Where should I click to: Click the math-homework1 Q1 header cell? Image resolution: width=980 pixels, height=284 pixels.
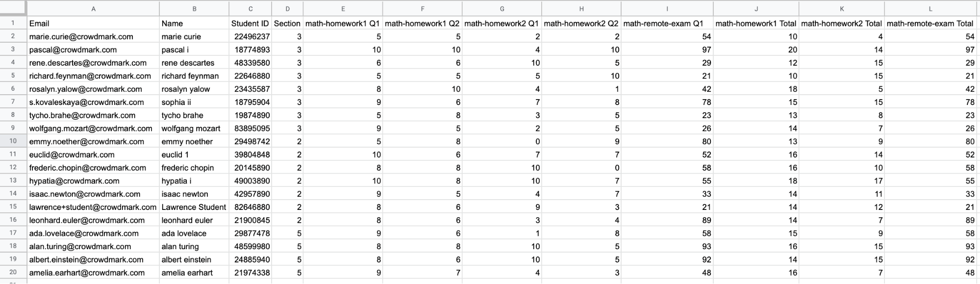(x=343, y=23)
